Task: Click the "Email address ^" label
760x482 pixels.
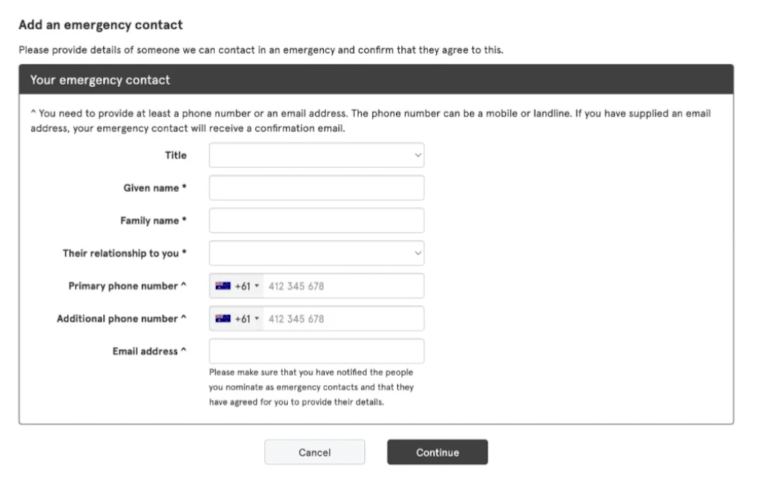Action: click(149, 351)
